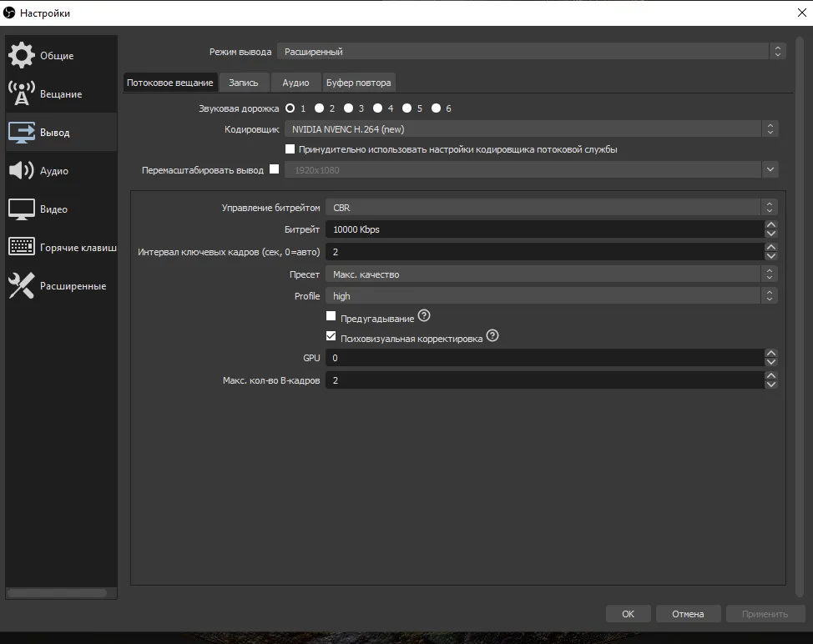Close the Настройки window
Image resolution: width=813 pixels, height=644 pixels.
pyautogui.click(x=801, y=13)
